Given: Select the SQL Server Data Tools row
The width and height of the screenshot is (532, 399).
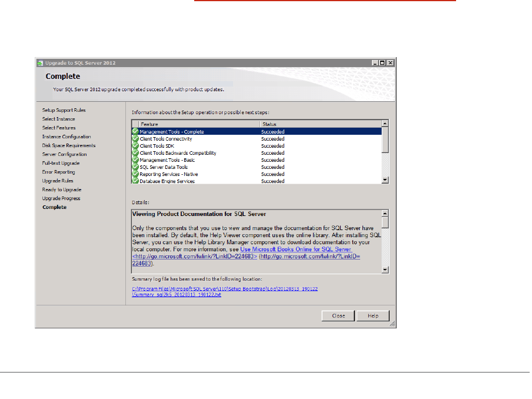Looking at the screenshot, I should point(257,167).
